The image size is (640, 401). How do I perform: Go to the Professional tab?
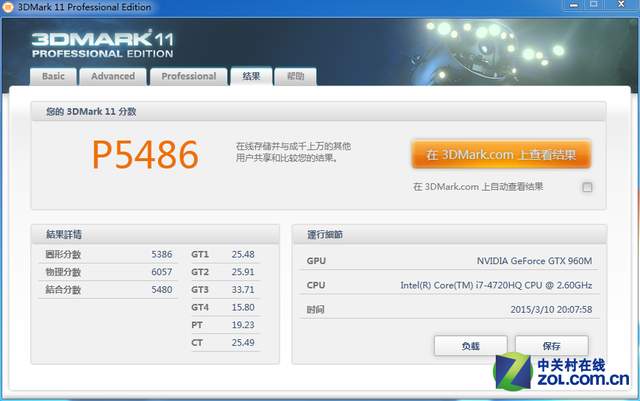click(x=188, y=76)
